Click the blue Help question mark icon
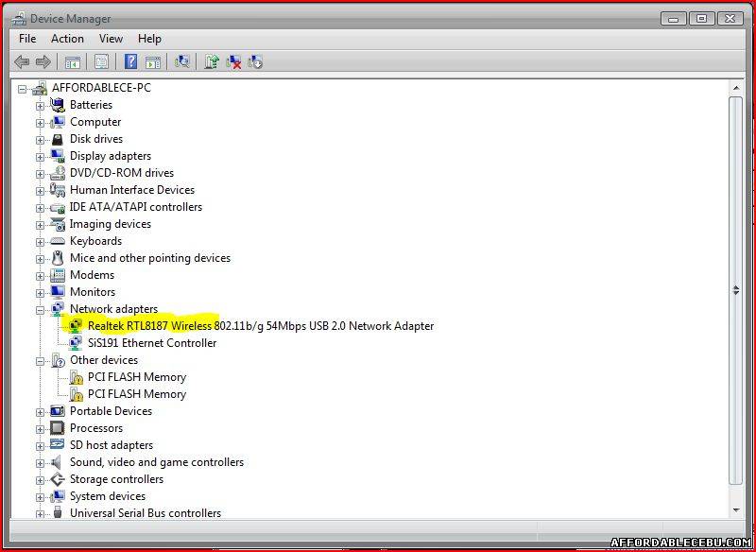 [x=130, y=61]
